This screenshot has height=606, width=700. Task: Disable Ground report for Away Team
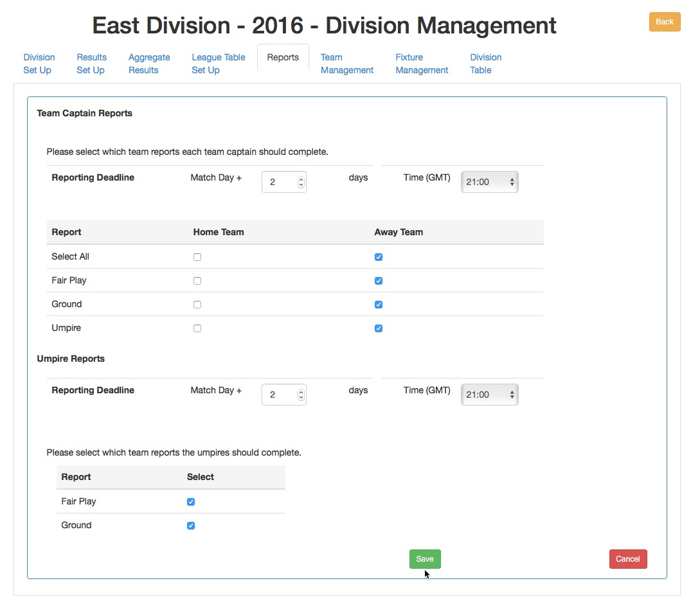[x=379, y=305]
